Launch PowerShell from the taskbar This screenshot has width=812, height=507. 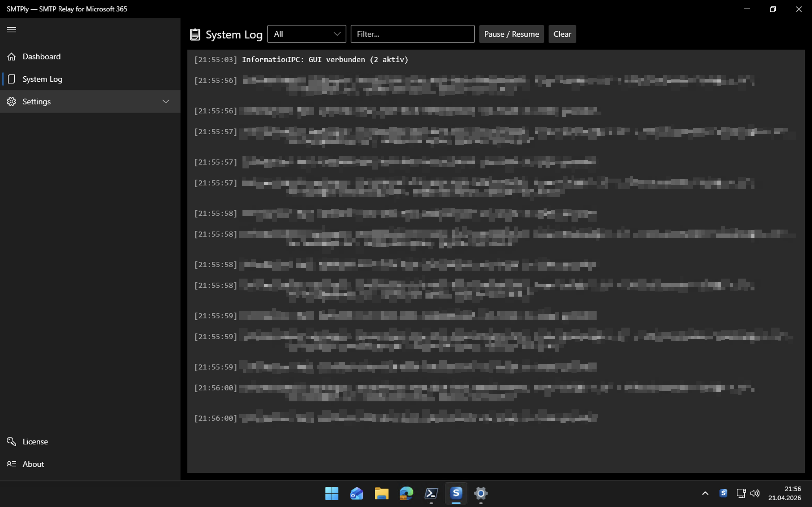click(431, 493)
